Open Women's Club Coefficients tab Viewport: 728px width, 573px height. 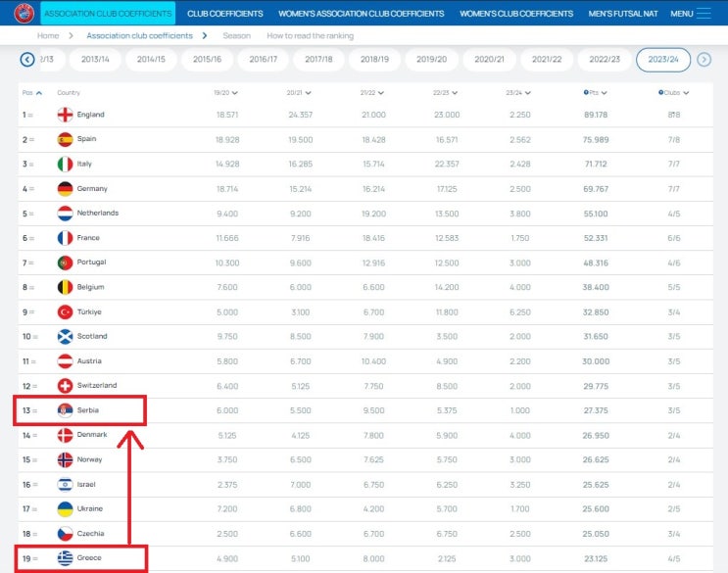[516, 14]
